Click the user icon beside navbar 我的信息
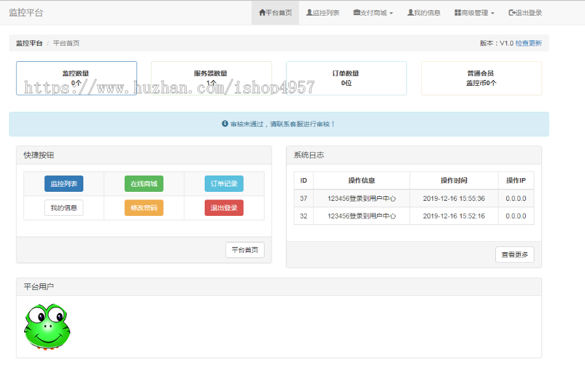Viewport: 585px width, 392px height. [x=411, y=12]
